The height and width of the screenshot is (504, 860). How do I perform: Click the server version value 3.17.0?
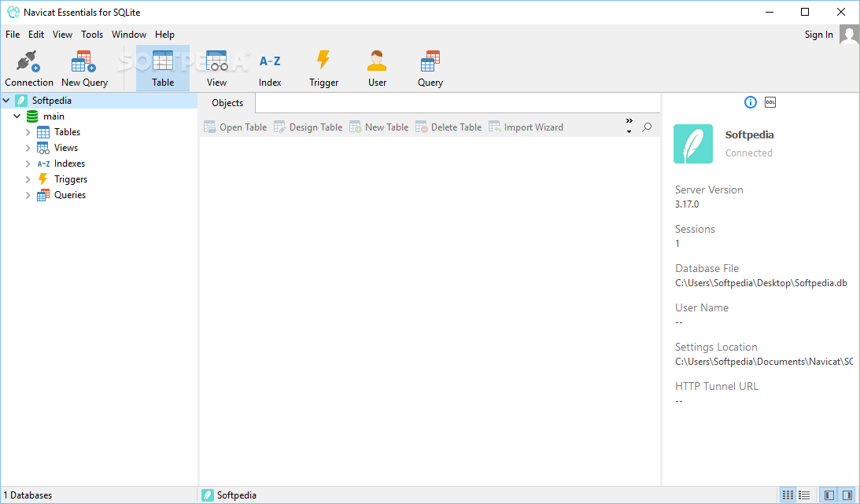687,204
